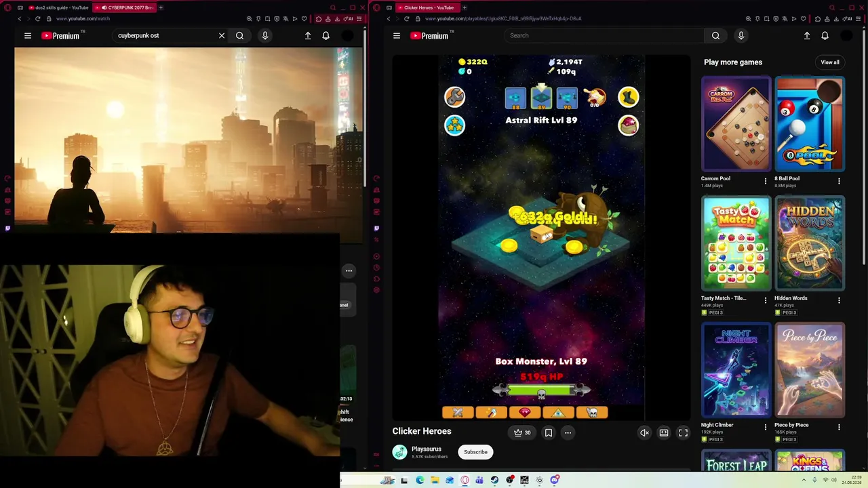This screenshot has height=488, width=868.
Task: Click View all under Play more games
Action: pos(830,62)
